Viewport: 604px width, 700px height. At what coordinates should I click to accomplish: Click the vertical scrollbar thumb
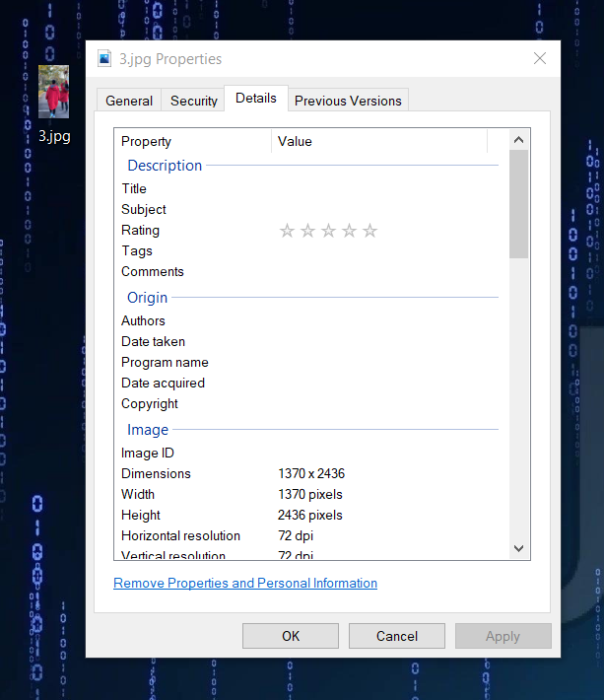point(519,203)
